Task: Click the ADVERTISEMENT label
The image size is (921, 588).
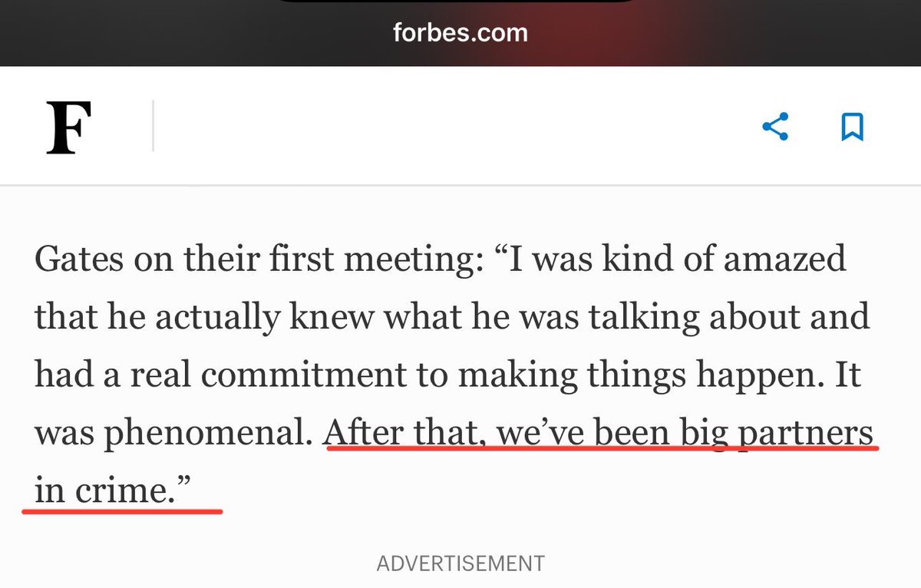Action: pos(460,563)
